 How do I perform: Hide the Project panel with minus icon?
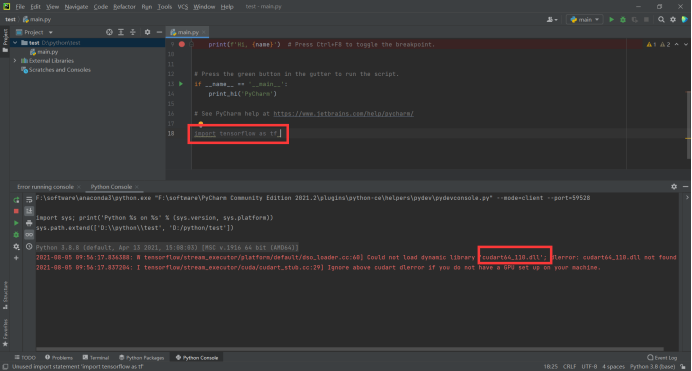click(x=159, y=32)
